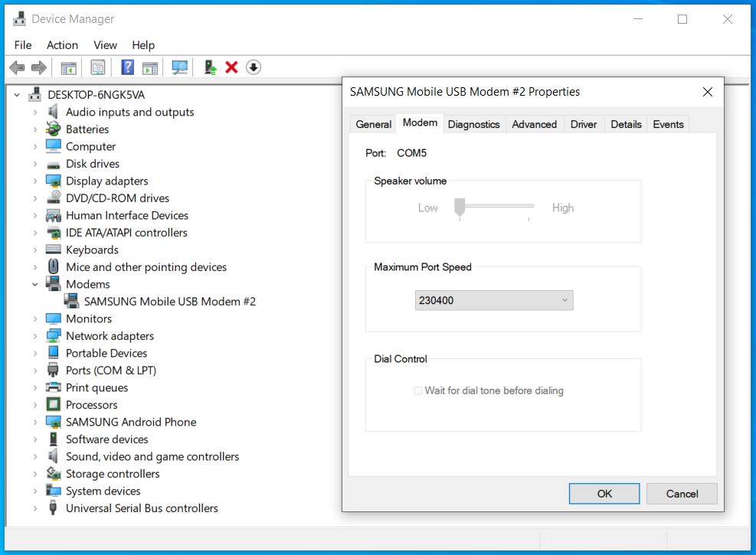
Task: Switch to the Advanced tab
Action: [x=534, y=124]
